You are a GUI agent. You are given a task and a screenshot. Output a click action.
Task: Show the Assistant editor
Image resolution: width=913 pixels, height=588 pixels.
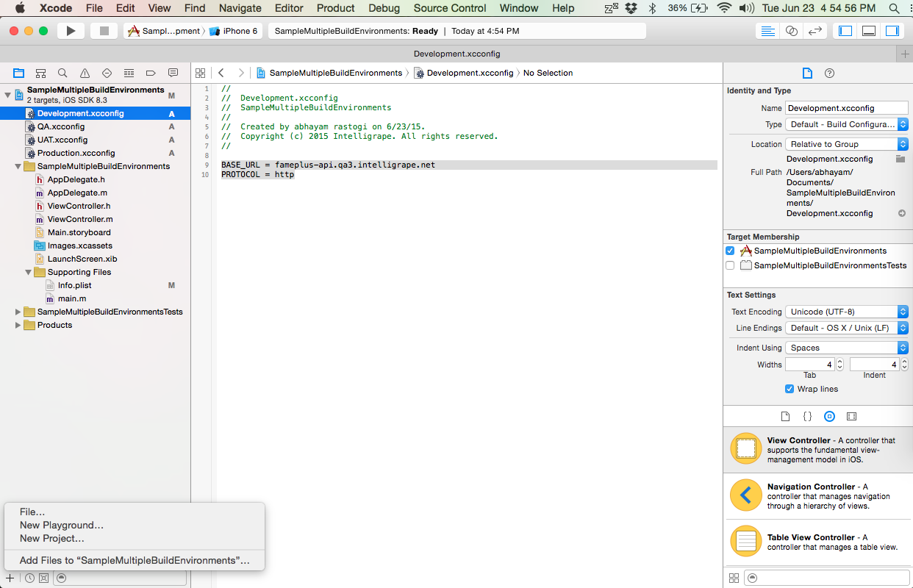tap(792, 31)
